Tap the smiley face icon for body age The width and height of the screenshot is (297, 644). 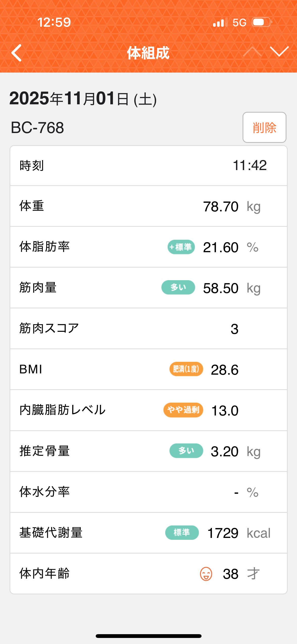point(206,574)
